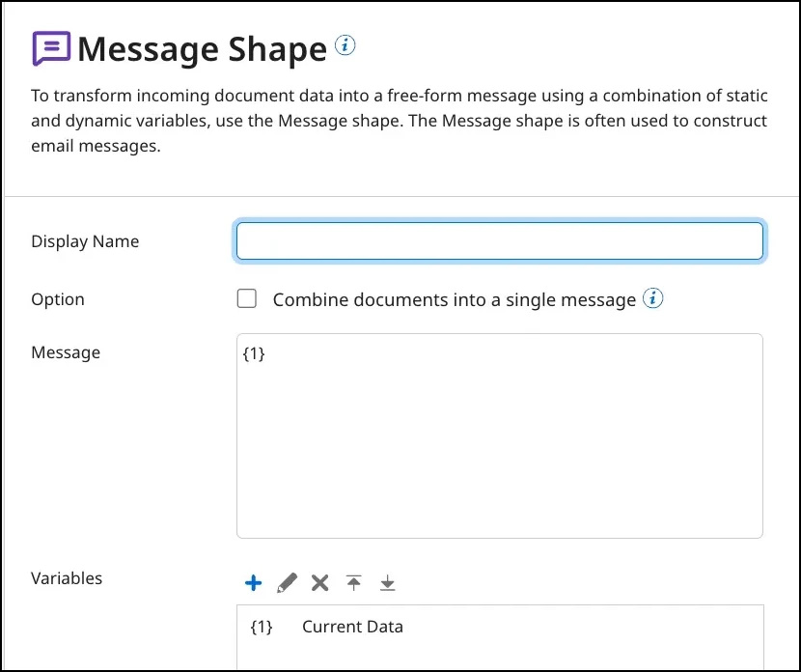Click the Display Name label

pos(84,240)
